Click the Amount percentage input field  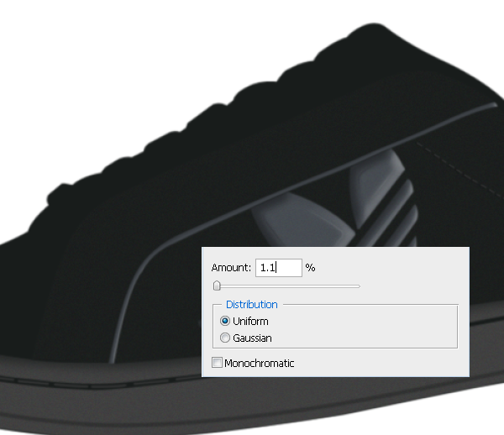[x=279, y=268]
